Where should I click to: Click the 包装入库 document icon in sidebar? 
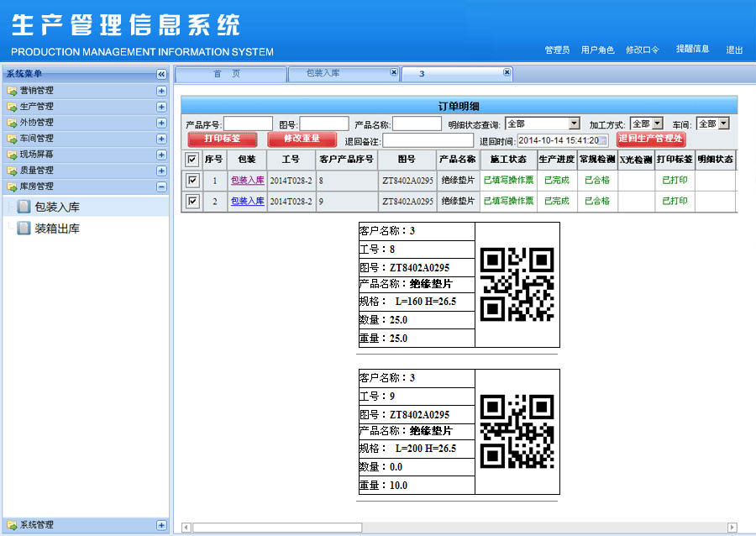[24, 207]
